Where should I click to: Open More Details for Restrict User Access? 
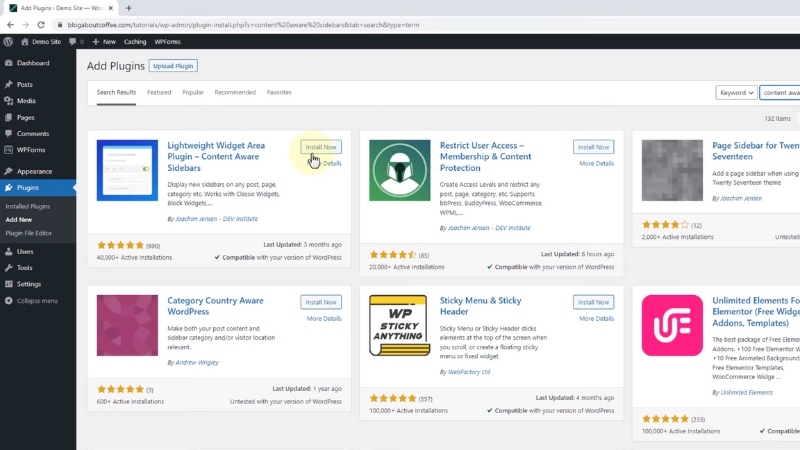tap(596, 163)
